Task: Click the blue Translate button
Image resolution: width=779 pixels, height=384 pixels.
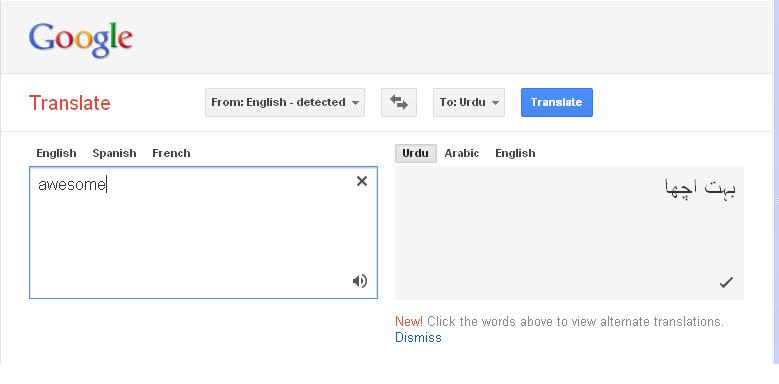Action: click(556, 102)
